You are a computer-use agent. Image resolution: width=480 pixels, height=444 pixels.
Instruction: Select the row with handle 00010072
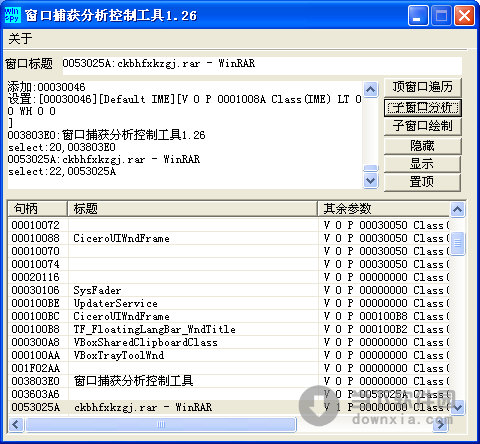coord(229,225)
